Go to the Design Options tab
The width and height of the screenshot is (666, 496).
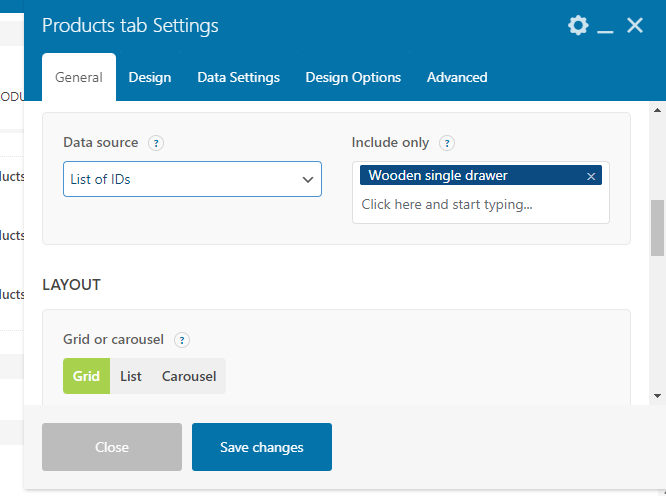coord(353,77)
